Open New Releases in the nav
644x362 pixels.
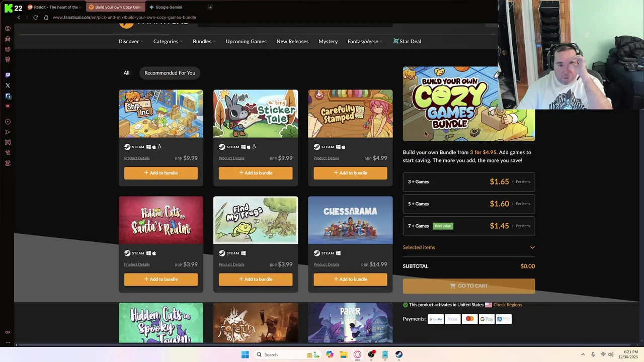(292, 41)
